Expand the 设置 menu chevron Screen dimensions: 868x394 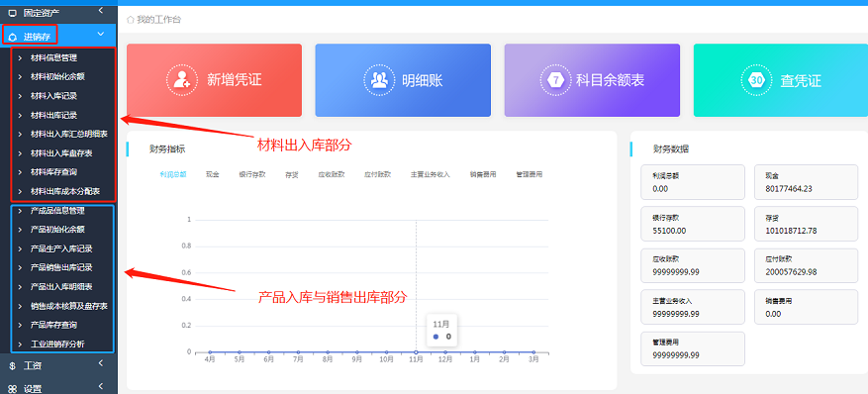pyautogui.click(x=101, y=386)
